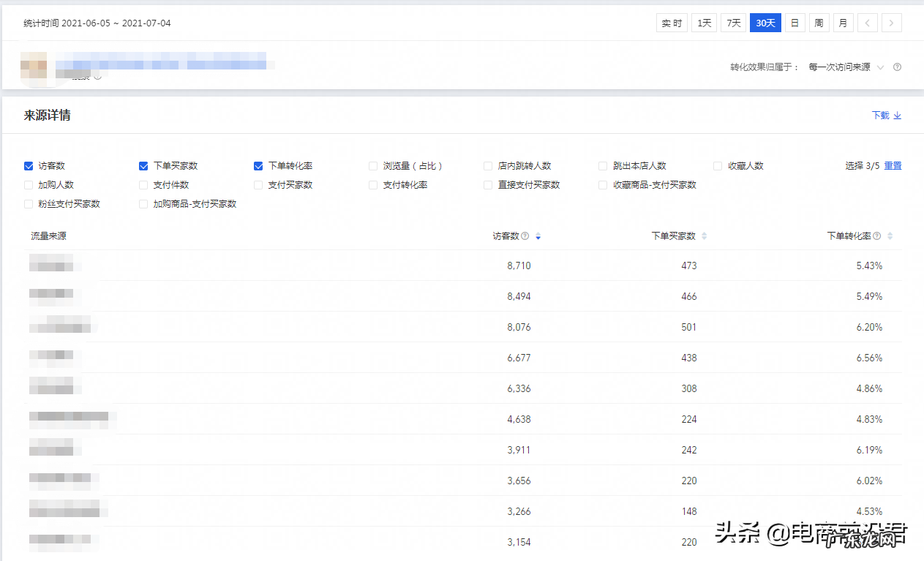This screenshot has width=924, height=561.
Task: Go to previous period arrow
Action: (x=867, y=23)
